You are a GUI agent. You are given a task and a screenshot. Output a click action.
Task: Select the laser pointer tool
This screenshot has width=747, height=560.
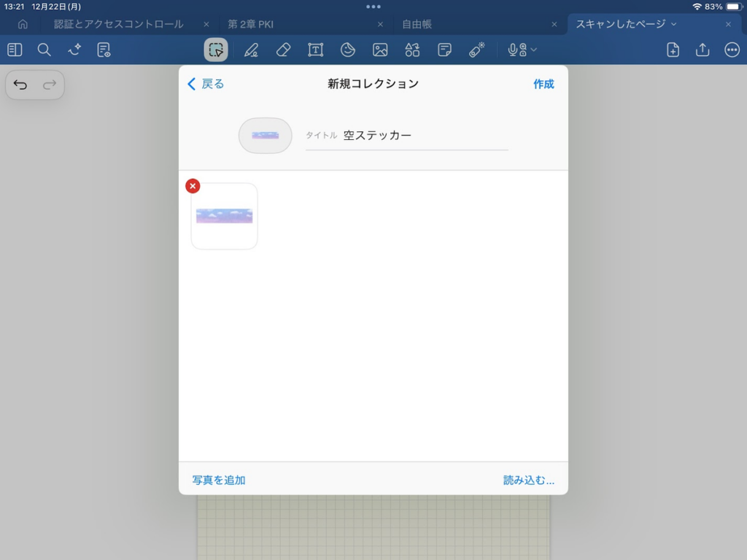tap(476, 50)
